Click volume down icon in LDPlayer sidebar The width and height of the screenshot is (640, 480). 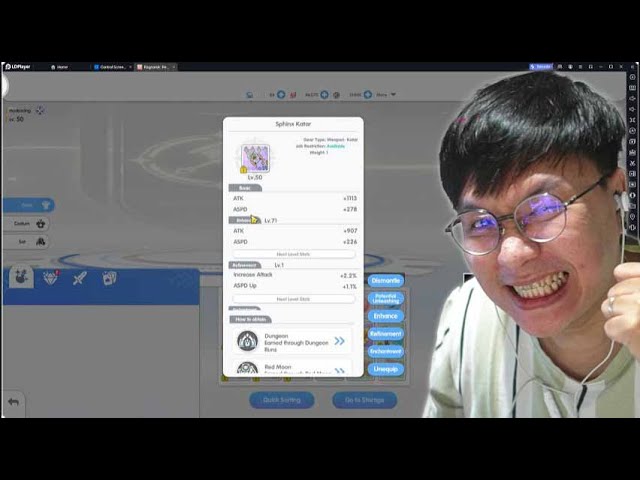[632, 109]
